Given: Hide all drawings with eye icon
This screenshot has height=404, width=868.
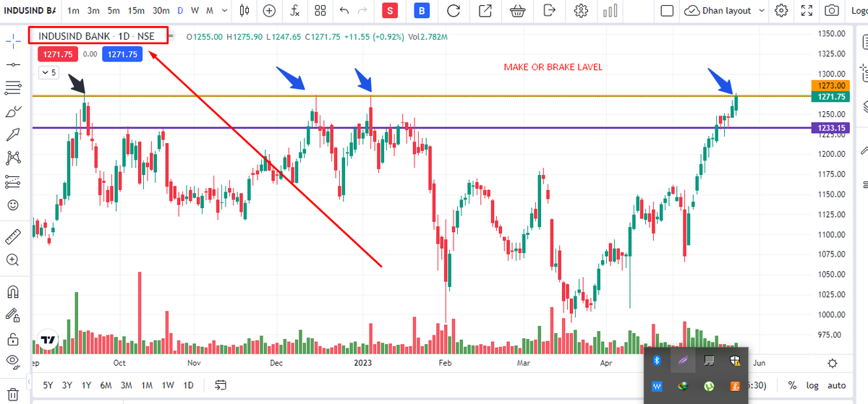Looking at the screenshot, I should pyautogui.click(x=12, y=361).
